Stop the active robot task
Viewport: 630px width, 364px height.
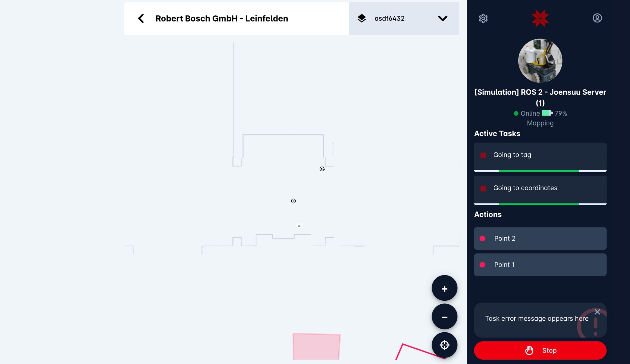point(540,350)
